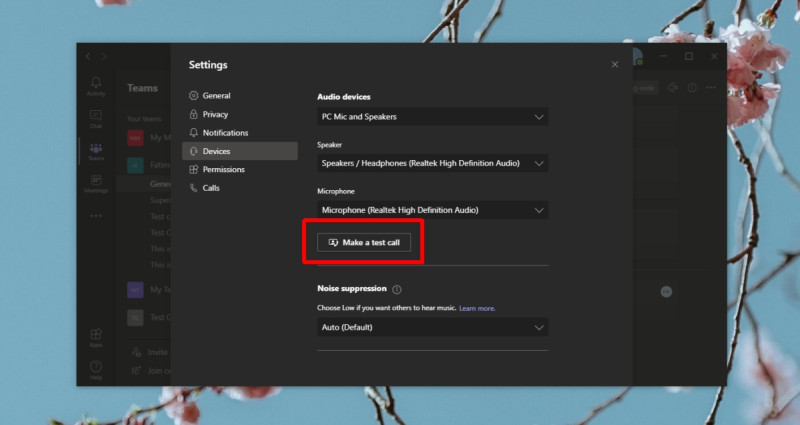800x425 pixels.
Task: Open the Microphone selection dropdown
Action: pyautogui.click(x=433, y=210)
